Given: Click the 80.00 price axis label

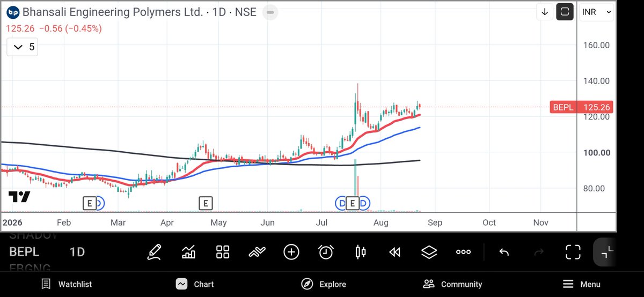Looking at the screenshot, I should pos(594,188).
